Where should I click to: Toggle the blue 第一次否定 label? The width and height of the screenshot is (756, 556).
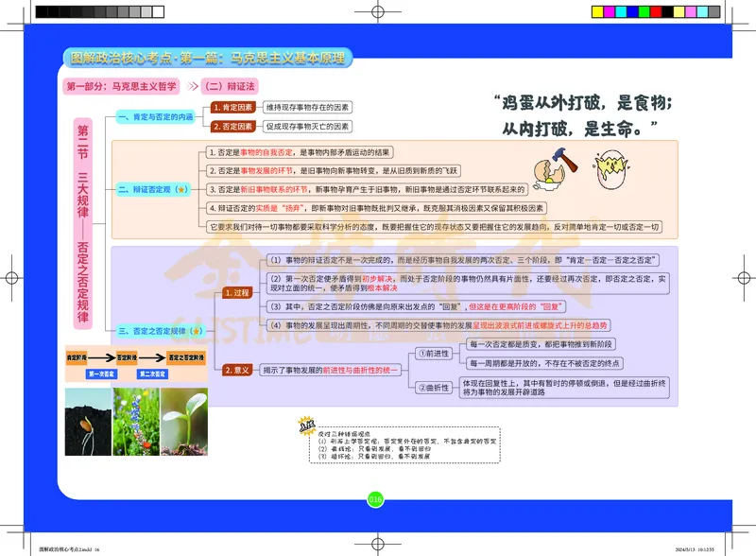pyautogui.click(x=102, y=372)
